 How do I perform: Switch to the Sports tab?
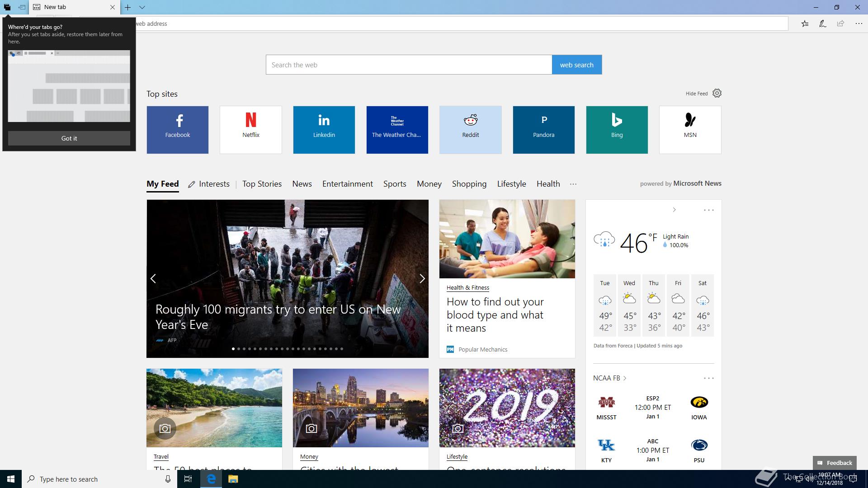[x=395, y=184]
